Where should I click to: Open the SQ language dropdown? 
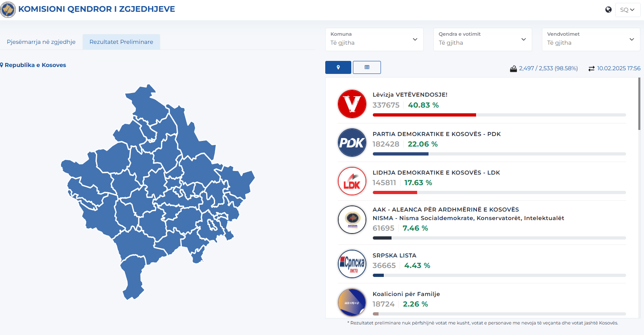(x=627, y=10)
